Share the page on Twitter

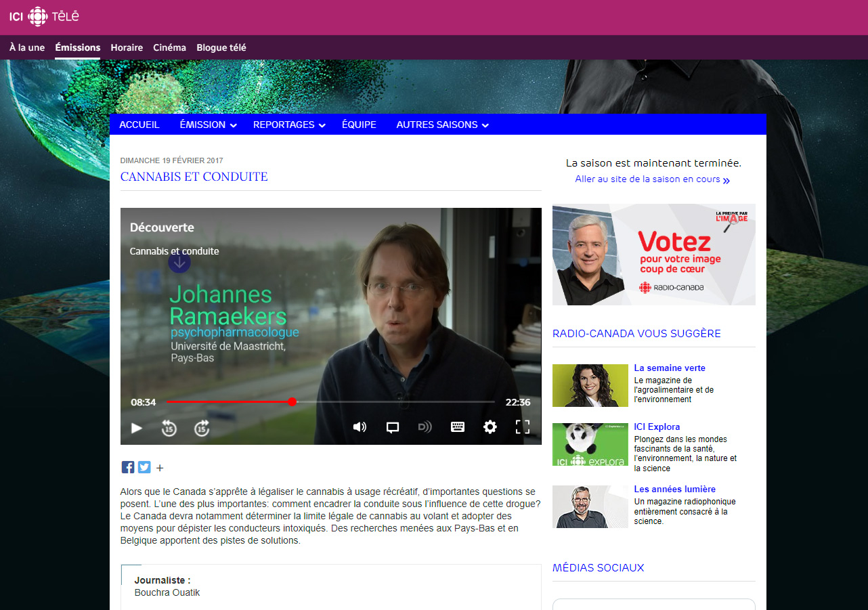(144, 467)
